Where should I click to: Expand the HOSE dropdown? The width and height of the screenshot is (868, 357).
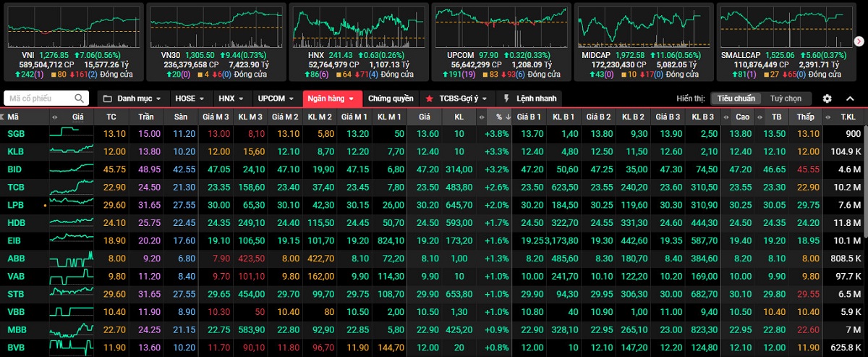[x=190, y=98]
